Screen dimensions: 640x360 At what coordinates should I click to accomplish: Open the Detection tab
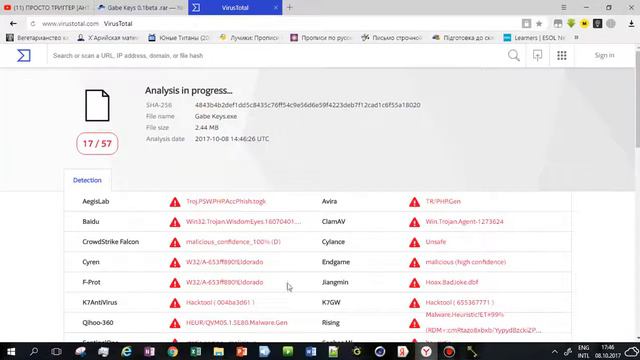point(87,180)
